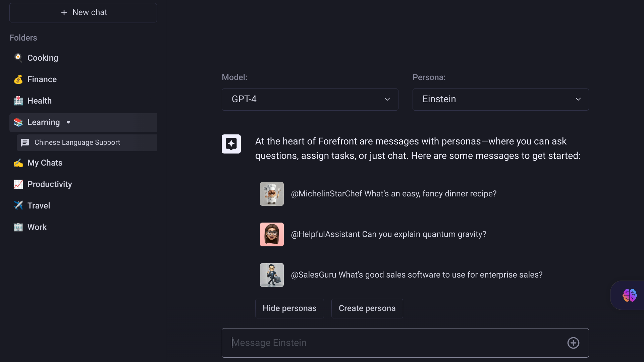Click the HelpfulAssistant avatar image
This screenshot has height=362, width=644.
pos(272,234)
